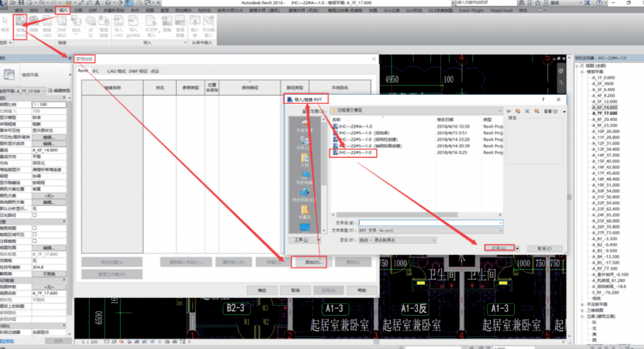Click the 链接 Revit ribbon icon
The image size is (644, 349).
pyautogui.click(x=21, y=27)
